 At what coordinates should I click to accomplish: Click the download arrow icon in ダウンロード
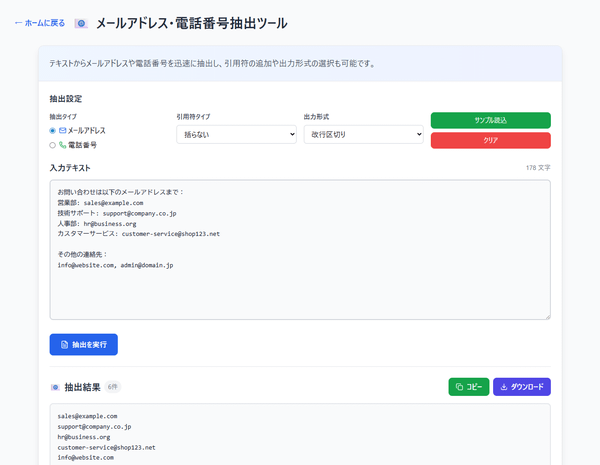[x=503, y=387]
